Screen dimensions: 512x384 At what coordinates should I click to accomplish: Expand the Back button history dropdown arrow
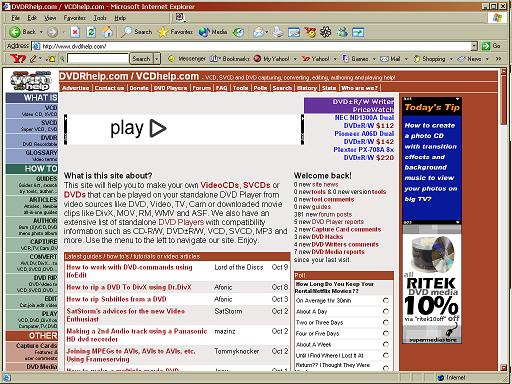[41, 32]
